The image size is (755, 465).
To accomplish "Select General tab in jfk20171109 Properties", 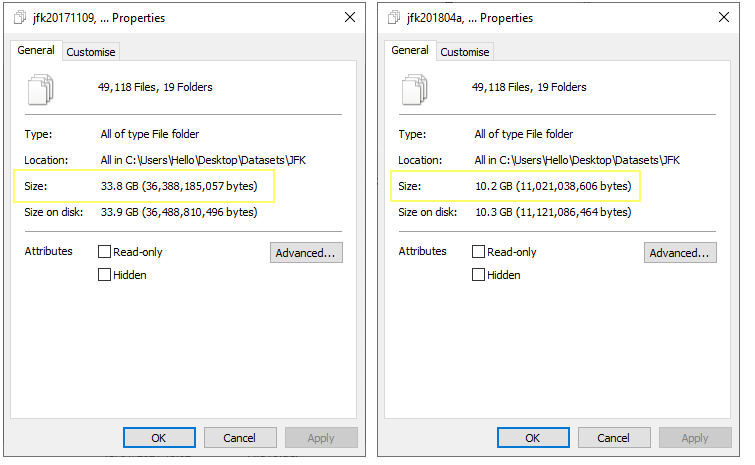I will 37,51.
